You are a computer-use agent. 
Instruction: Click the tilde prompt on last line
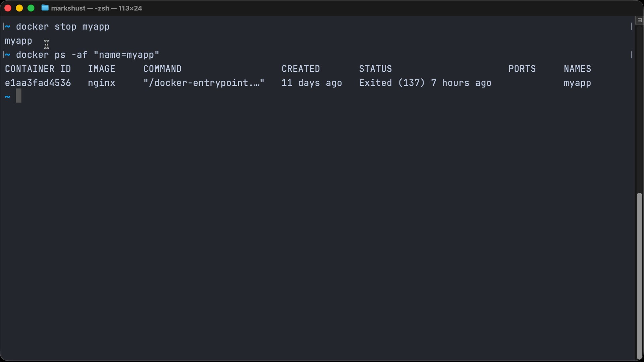pyautogui.click(x=7, y=97)
